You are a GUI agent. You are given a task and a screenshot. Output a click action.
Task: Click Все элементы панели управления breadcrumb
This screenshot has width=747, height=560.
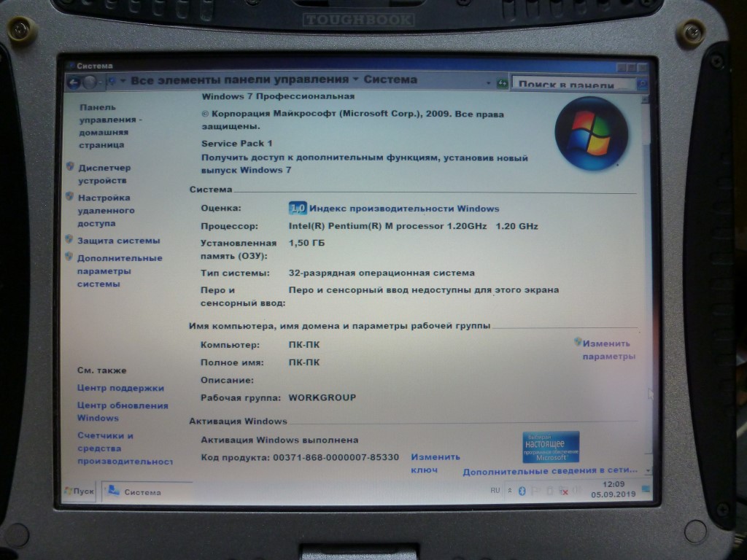(x=239, y=80)
